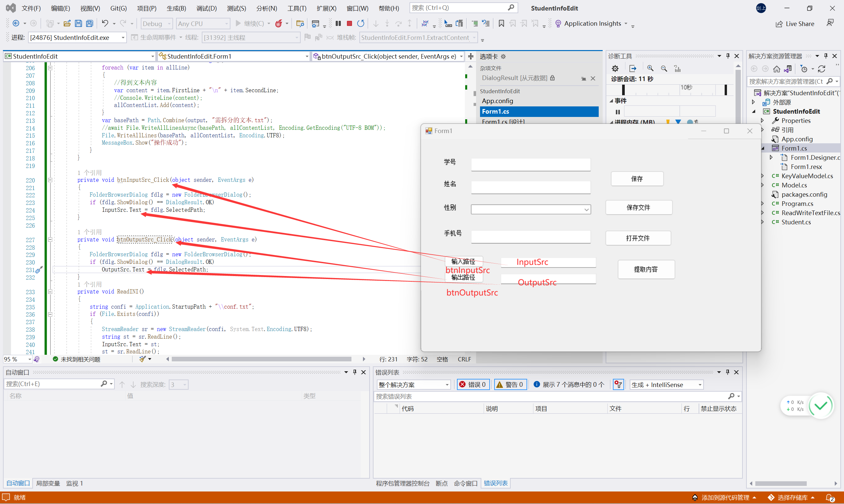This screenshot has height=504, width=844.
Task: Toggle bookmark icon in toolbar
Action: pyautogui.click(x=501, y=23)
